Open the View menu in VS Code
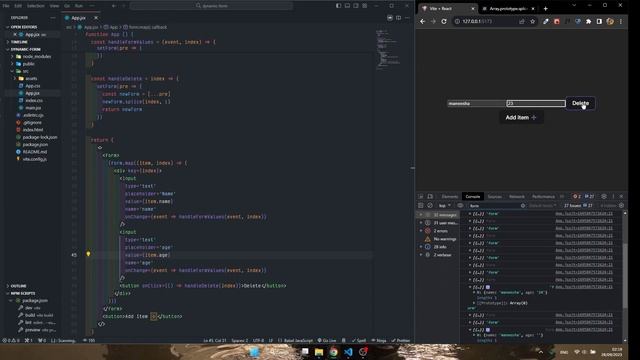This screenshot has width=640, height=360. [x=54, y=6]
